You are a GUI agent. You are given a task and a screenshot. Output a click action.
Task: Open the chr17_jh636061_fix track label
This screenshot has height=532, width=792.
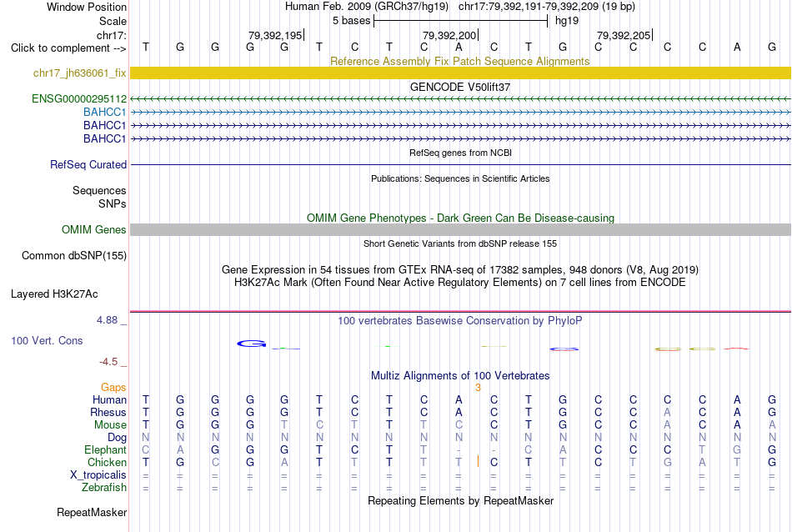(x=80, y=73)
